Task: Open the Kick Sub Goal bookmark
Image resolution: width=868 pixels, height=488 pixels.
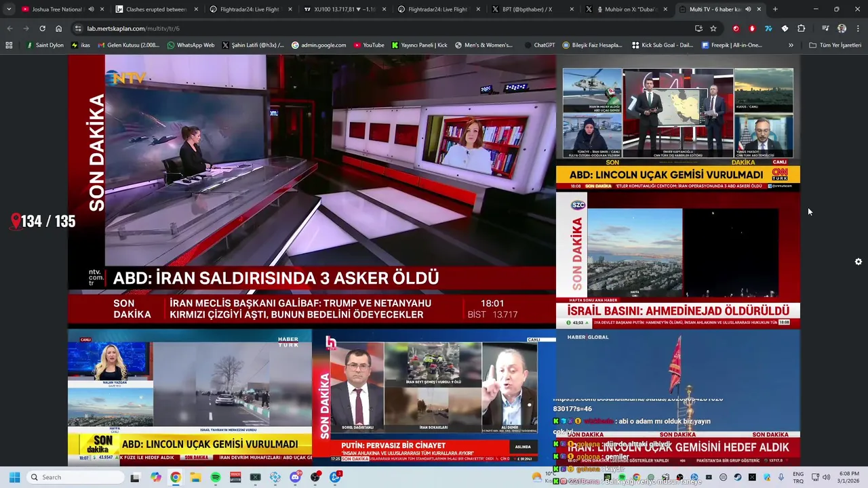Action: pyautogui.click(x=663, y=45)
